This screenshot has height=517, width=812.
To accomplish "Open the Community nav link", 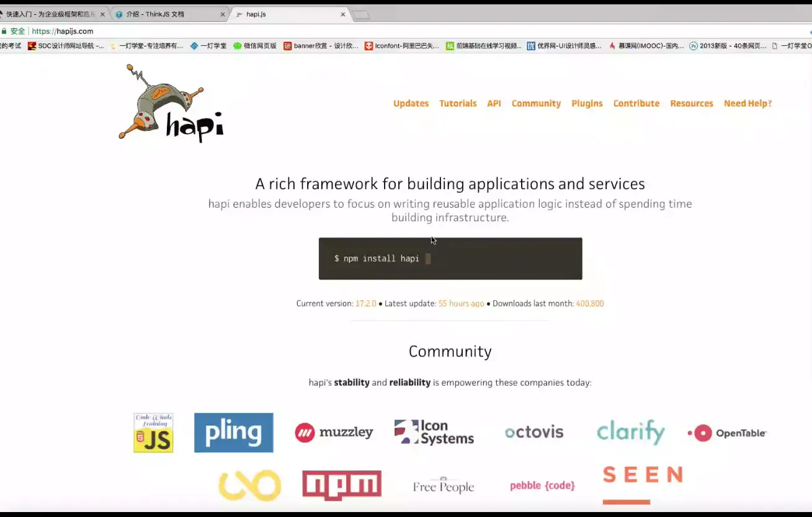I will [x=536, y=104].
